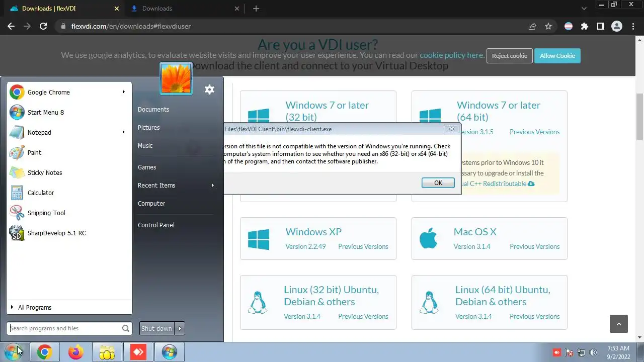Open Pictures from Start menu
This screenshot has height=362, width=644.
click(148, 127)
